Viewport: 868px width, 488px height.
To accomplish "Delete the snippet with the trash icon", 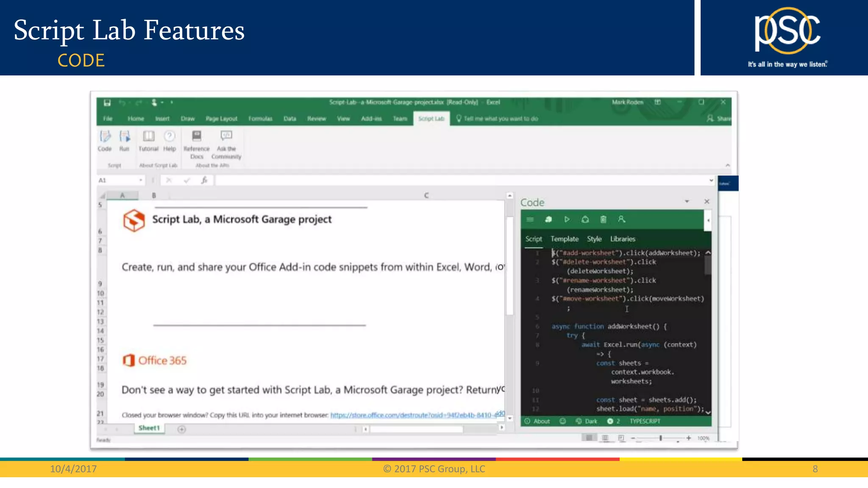I will pyautogui.click(x=604, y=219).
